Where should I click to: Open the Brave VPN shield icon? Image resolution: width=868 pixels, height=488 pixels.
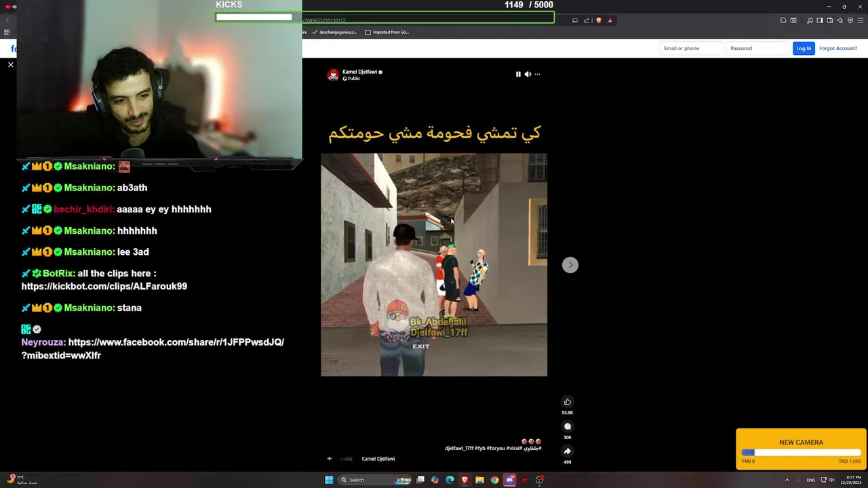[x=850, y=20]
